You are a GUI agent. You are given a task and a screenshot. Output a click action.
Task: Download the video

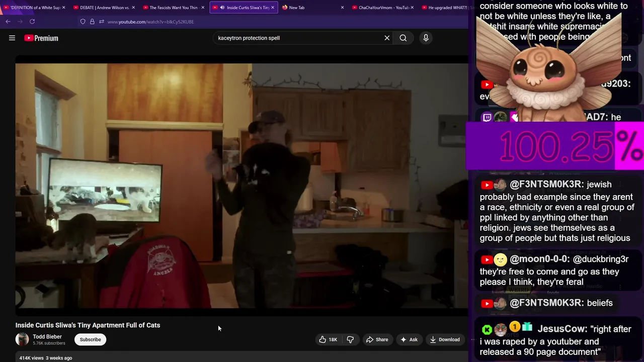tap(445, 339)
